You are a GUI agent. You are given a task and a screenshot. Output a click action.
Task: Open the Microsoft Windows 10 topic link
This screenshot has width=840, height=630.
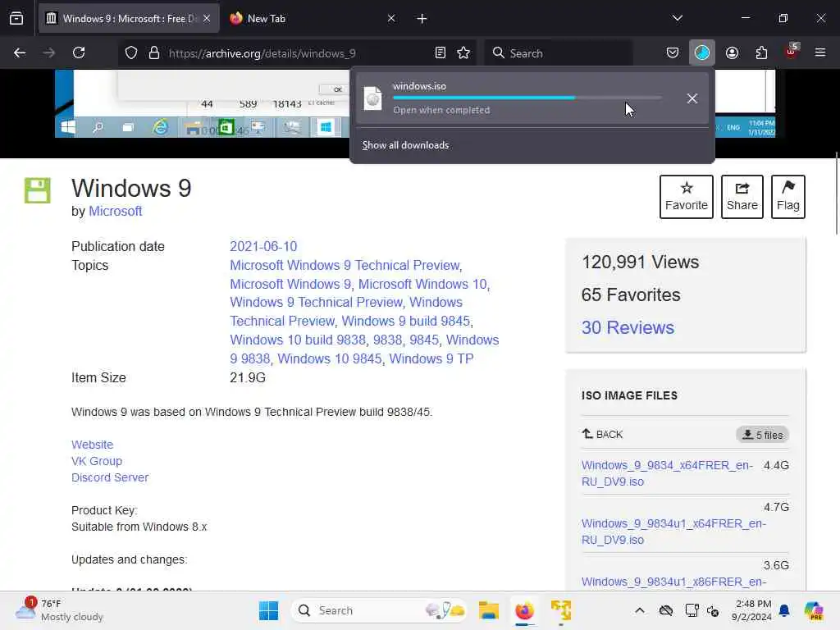point(422,284)
